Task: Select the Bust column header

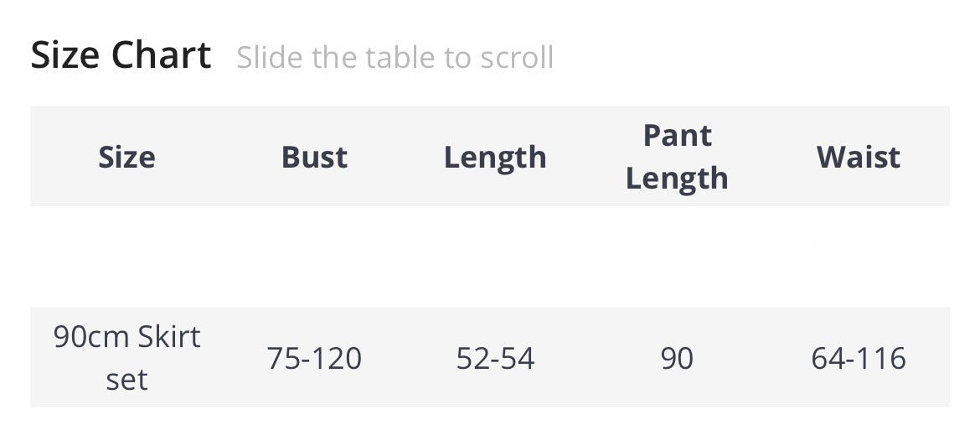Action: click(x=314, y=157)
